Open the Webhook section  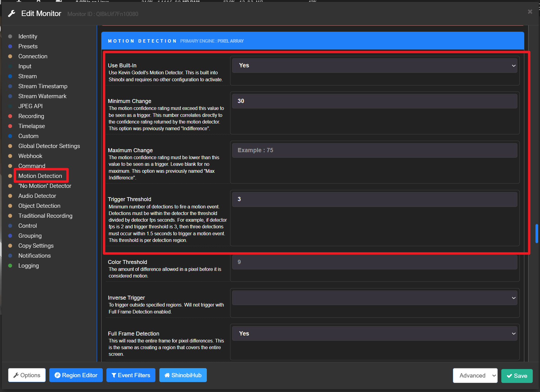(x=30, y=156)
